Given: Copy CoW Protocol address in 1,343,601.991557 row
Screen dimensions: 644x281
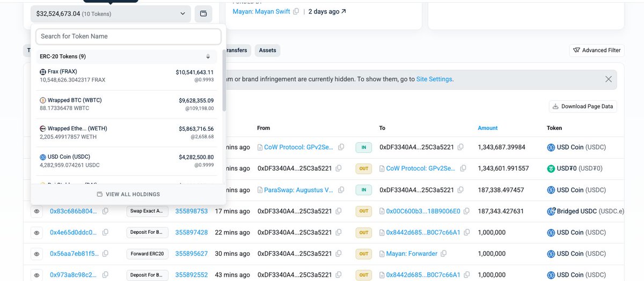Looking at the screenshot, I should [x=463, y=168].
